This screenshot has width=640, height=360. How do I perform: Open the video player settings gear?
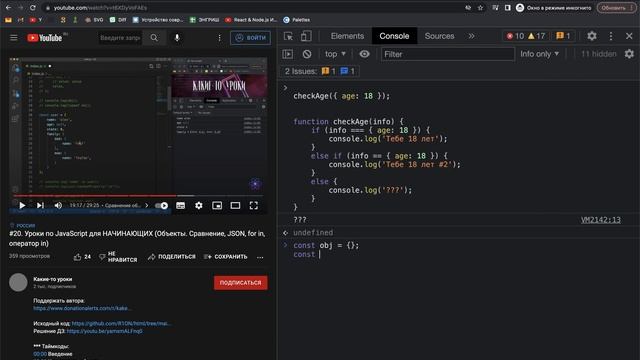click(199, 205)
